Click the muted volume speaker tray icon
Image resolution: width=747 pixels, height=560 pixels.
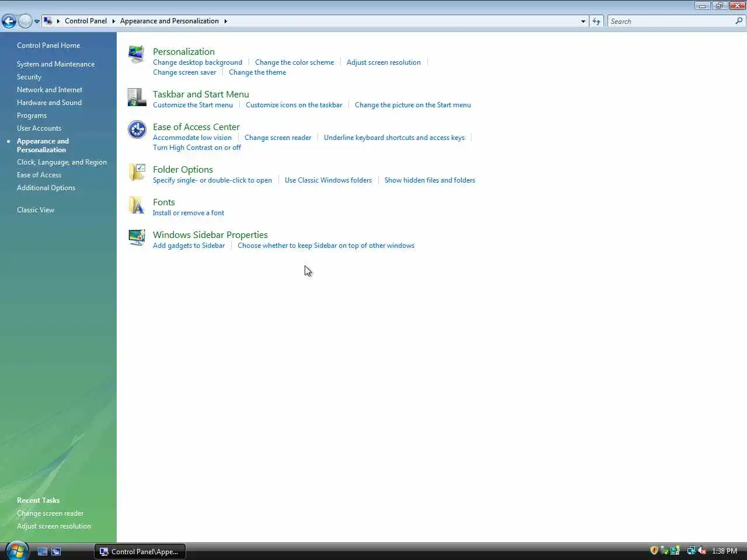point(702,551)
